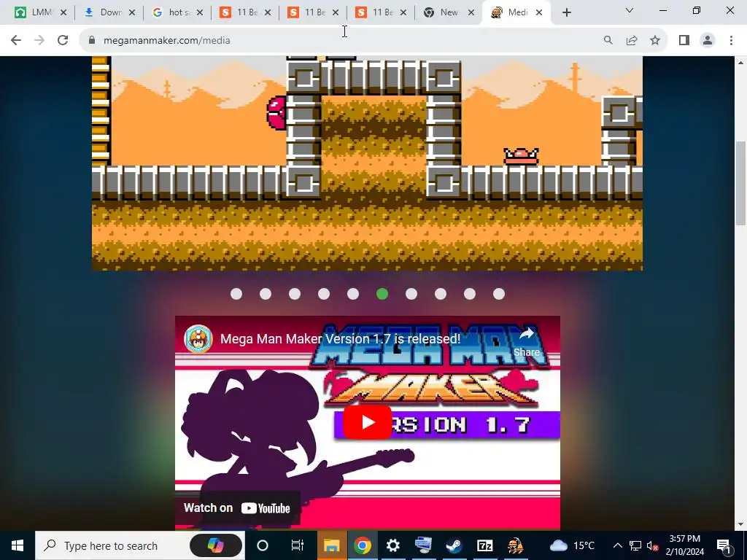Select the second carousel dot
Image resolution: width=747 pixels, height=560 pixels.
tap(266, 294)
